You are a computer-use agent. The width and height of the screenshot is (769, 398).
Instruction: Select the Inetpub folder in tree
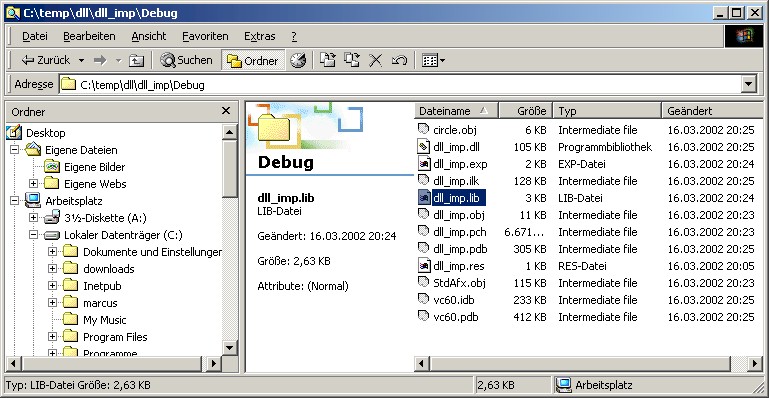pyautogui.click(x=102, y=286)
